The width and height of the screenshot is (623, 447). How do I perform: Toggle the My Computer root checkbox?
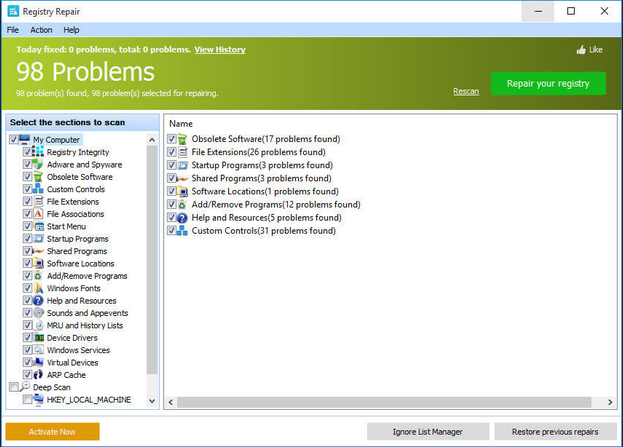[14, 139]
